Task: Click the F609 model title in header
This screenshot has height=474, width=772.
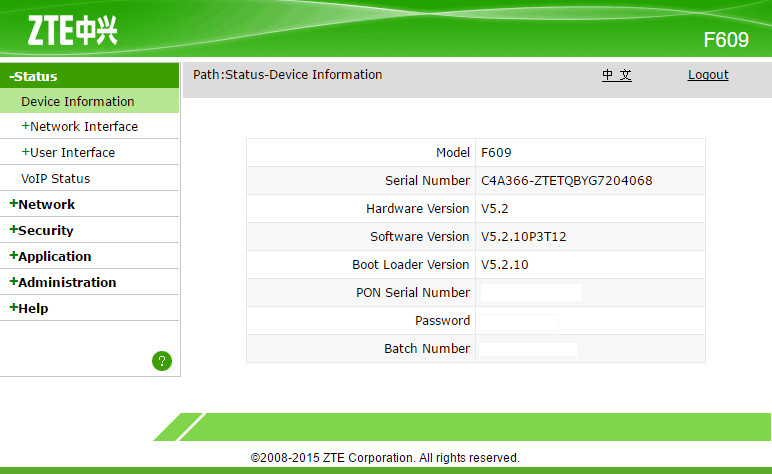Action: [726, 40]
